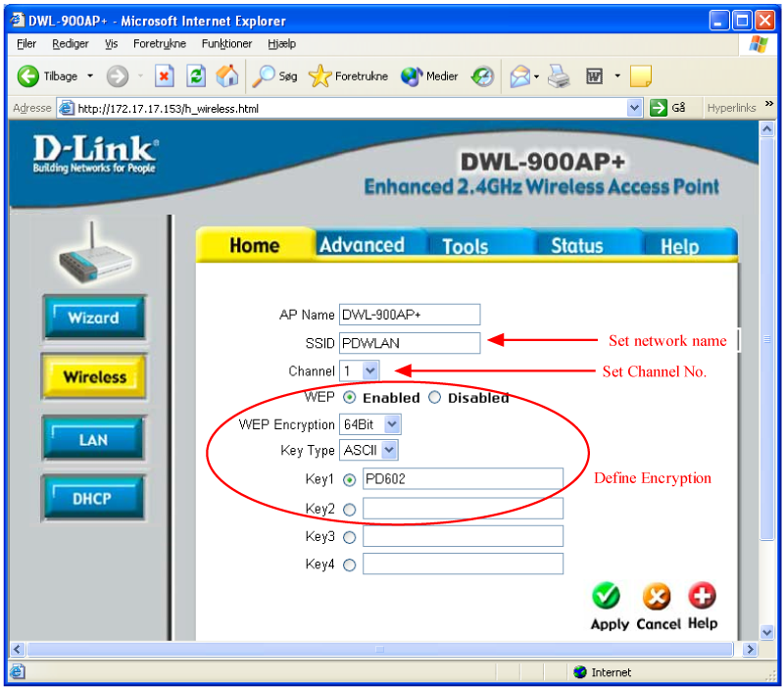The image size is (784, 689).
Task: Click the Hyperlinks toolbar label
Action: tap(731, 108)
